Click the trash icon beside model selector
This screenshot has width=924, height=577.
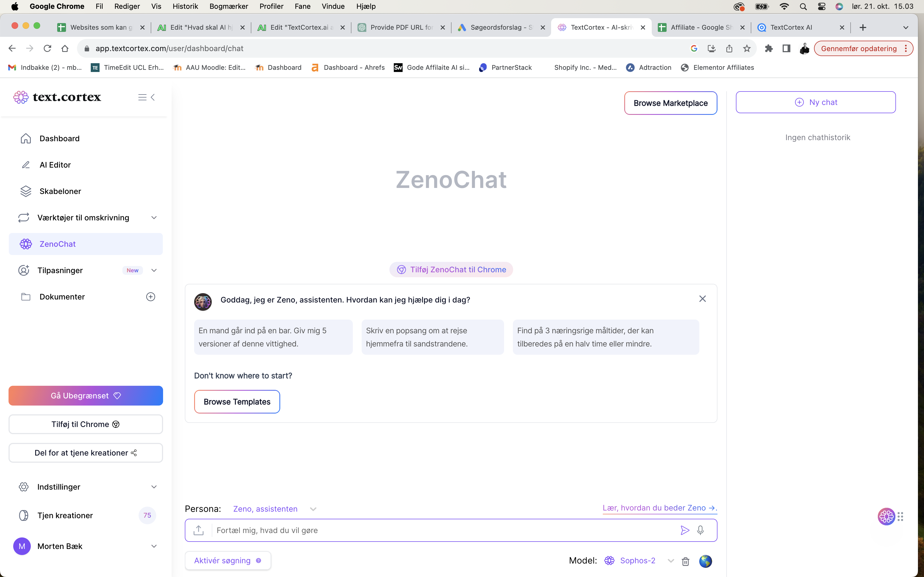(x=686, y=561)
